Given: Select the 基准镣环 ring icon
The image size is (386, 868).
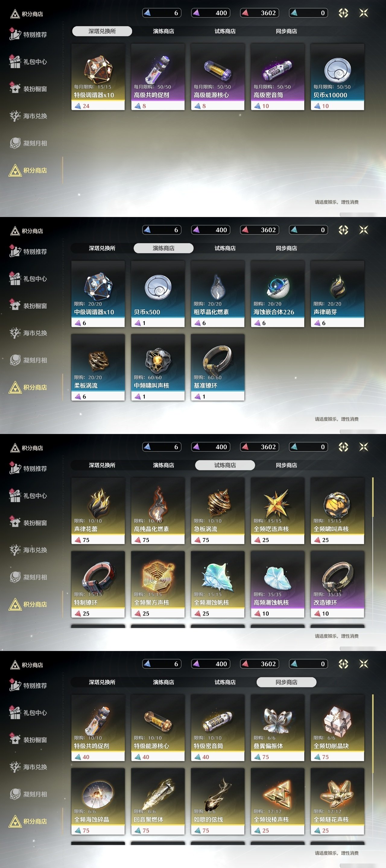Looking at the screenshot, I should coord(217,360).
